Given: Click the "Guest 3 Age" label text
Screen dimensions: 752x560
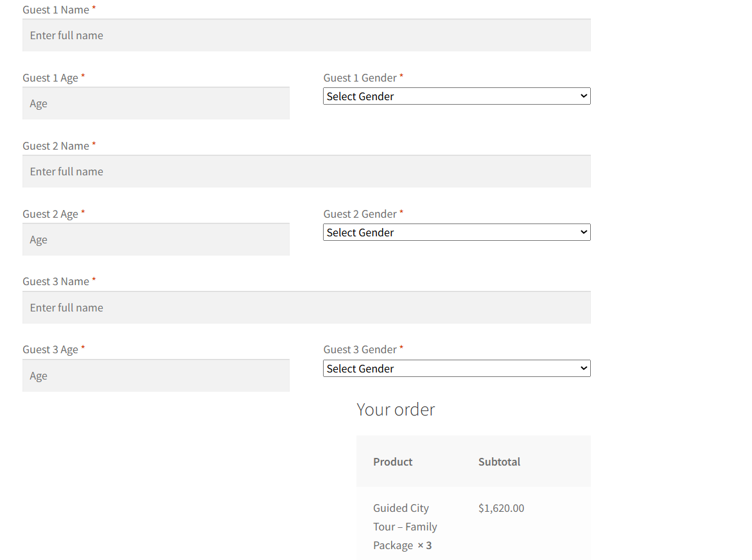Looking at the screenshot, I should [50, 349].
